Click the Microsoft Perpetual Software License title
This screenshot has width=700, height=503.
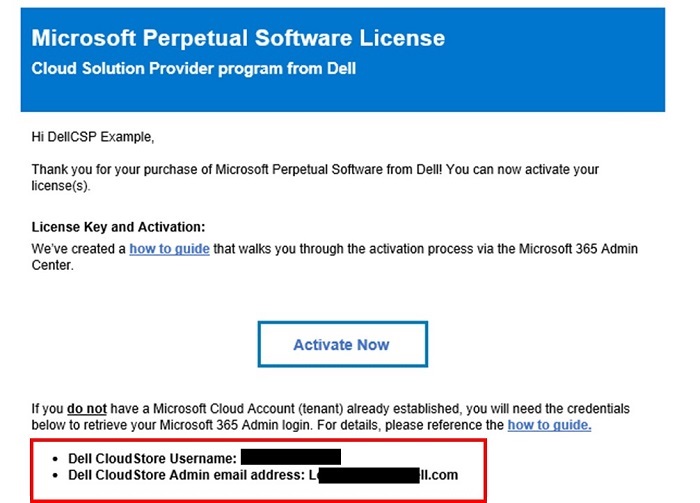tap(239, 39)
